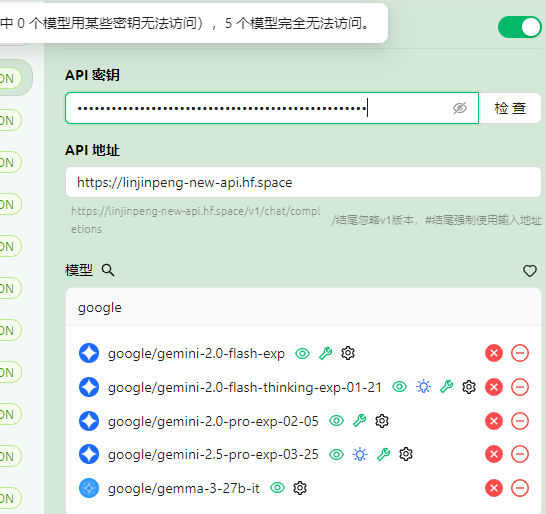Remove flash-thinking-exp-01-21 with minus button
Image resolution: width=546 pixels, height=514 pixels.
click(520, 387)
